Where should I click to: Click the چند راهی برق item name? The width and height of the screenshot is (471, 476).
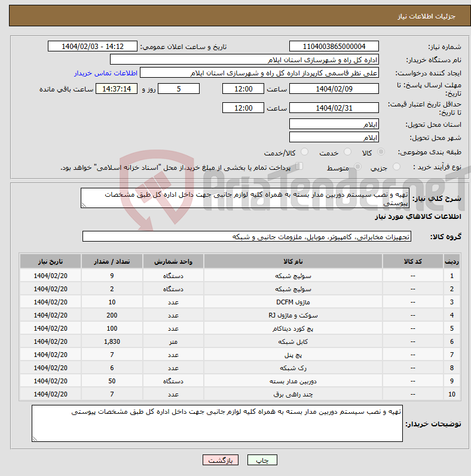[x=293, y=394]
